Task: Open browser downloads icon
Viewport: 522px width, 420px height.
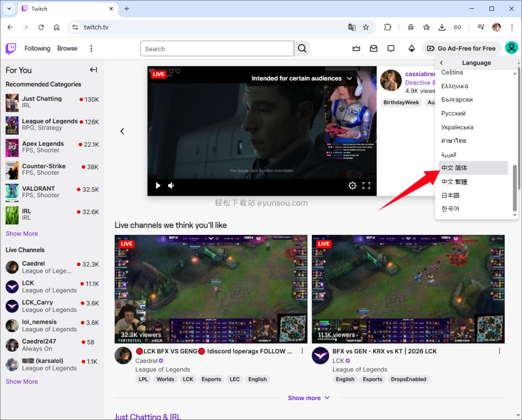Action: 442,28
